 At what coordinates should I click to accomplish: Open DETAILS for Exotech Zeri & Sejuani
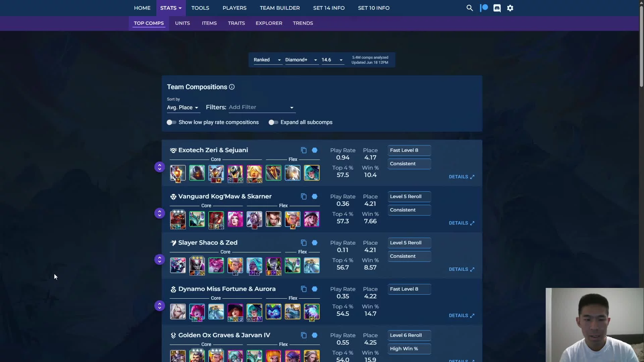462,177
